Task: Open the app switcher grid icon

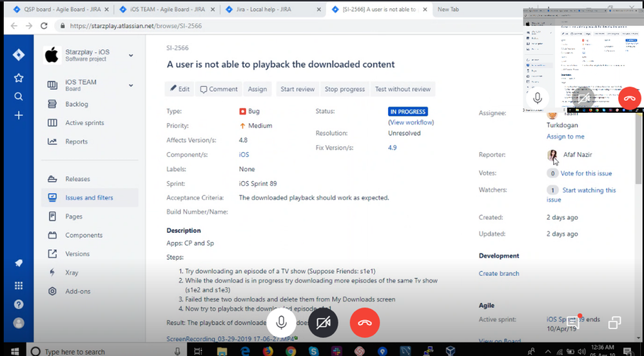Action: click(19, 285)
